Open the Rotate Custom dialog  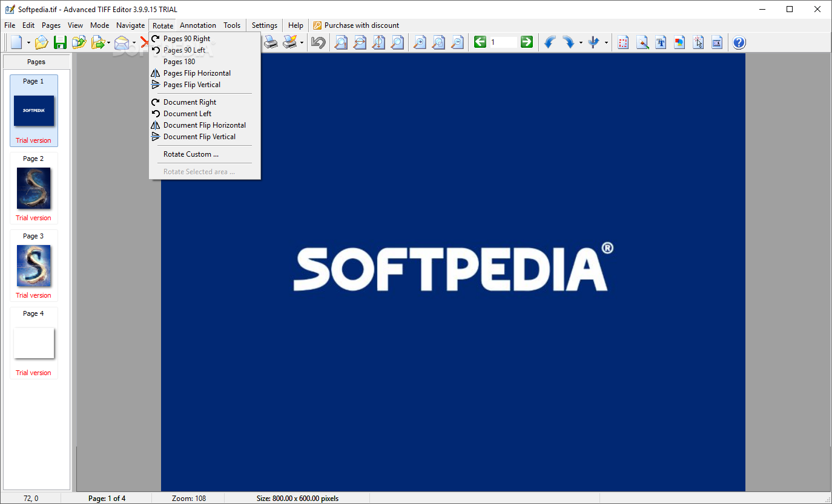[205, 154]
